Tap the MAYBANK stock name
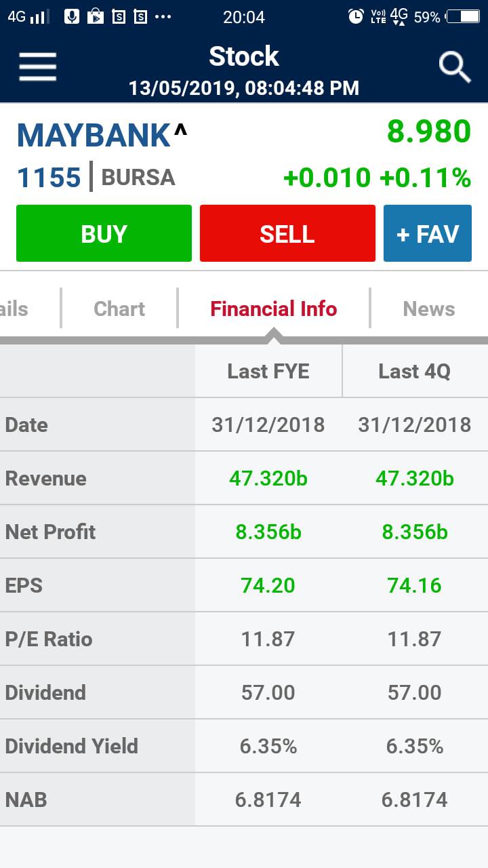 (94, 136)
